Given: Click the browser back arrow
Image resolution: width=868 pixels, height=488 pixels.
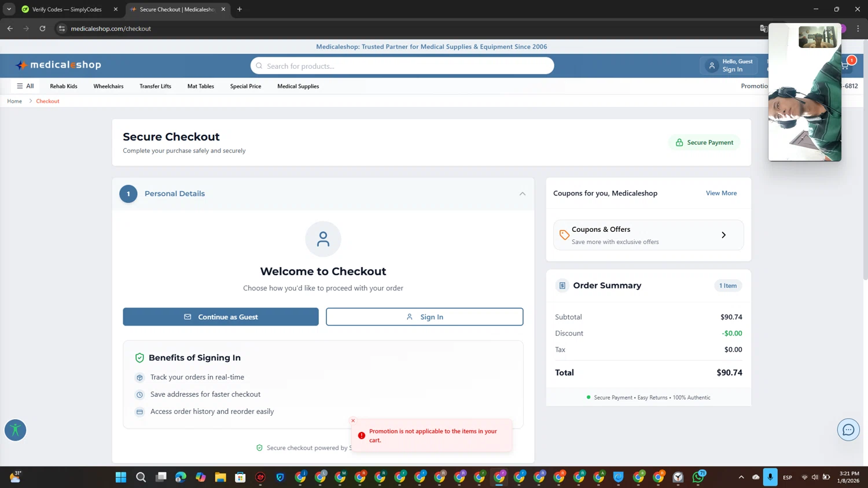Looking at the screenshot, I should pyautogui.click(x=10, y=28).
